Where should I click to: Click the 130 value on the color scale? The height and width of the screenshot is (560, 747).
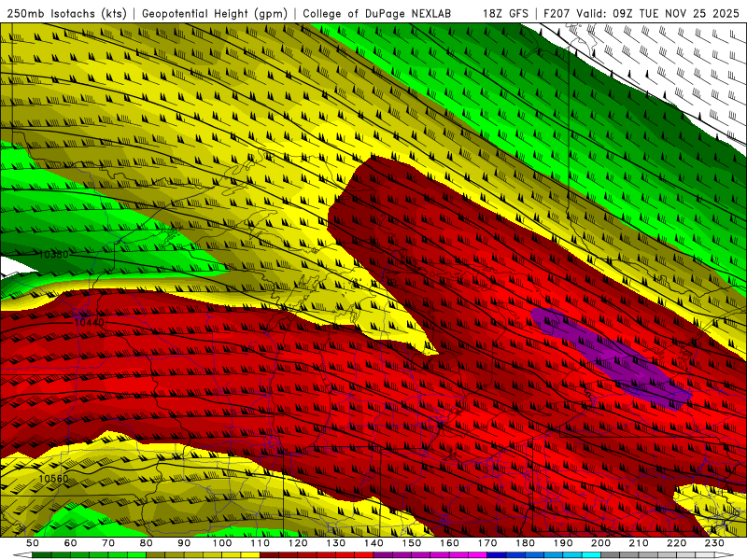(336, 543)
